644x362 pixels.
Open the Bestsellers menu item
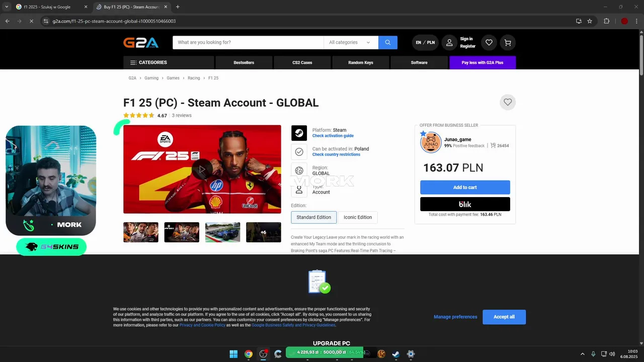tap(244, 62)
